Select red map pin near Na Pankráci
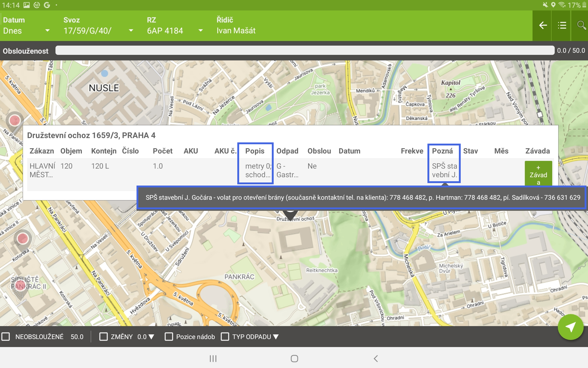 [14, 121]
